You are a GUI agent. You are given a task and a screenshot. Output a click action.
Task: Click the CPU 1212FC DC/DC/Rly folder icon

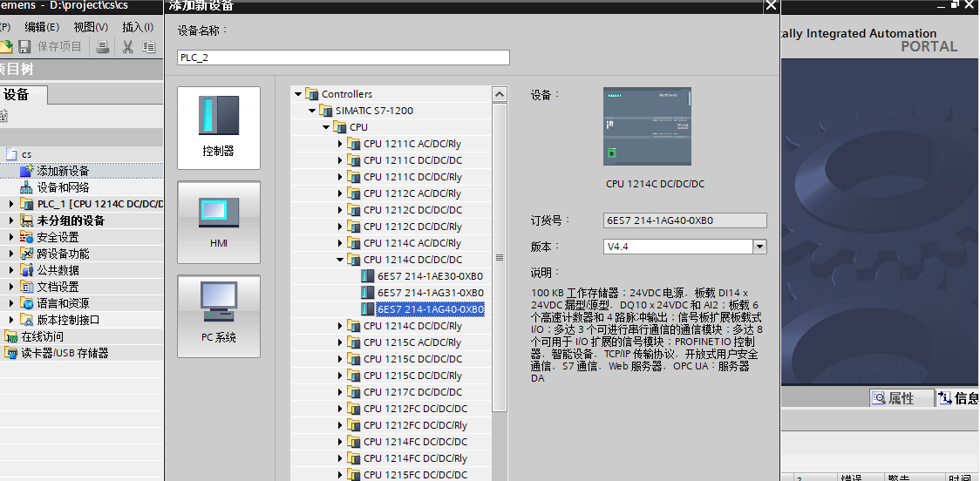tap(354, 424)
